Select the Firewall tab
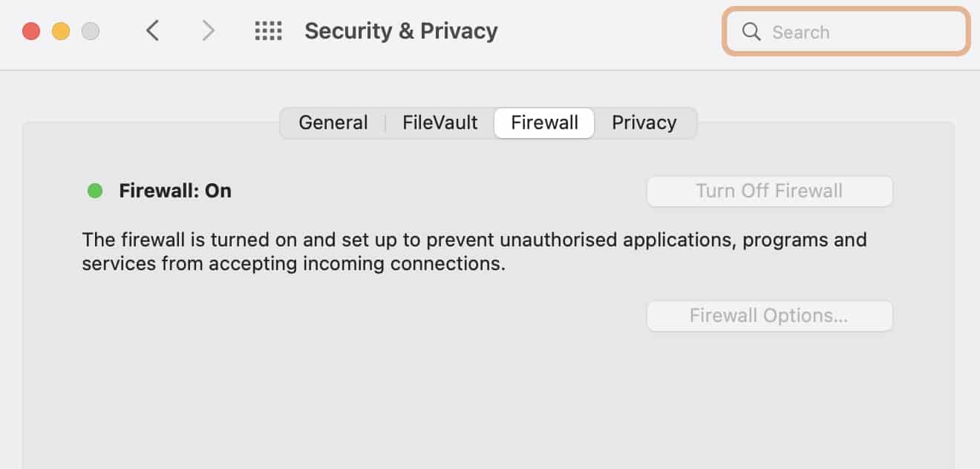This screenshot has height=469, width=980. coord(544,122)
